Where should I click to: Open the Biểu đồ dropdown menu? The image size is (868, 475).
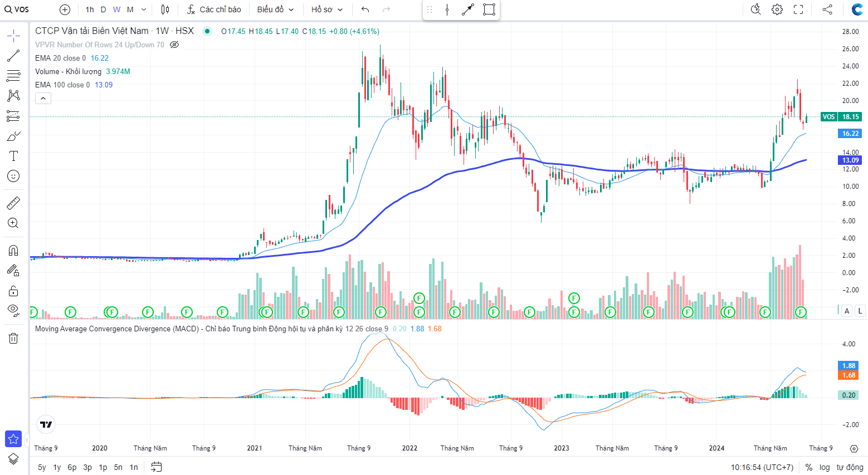coord(275,9)
